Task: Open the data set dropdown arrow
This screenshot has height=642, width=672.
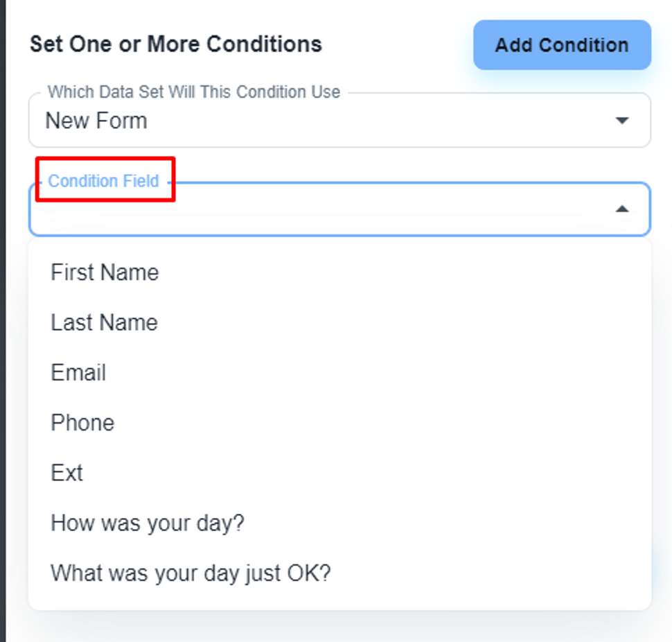Action: (x=621, y=121)
